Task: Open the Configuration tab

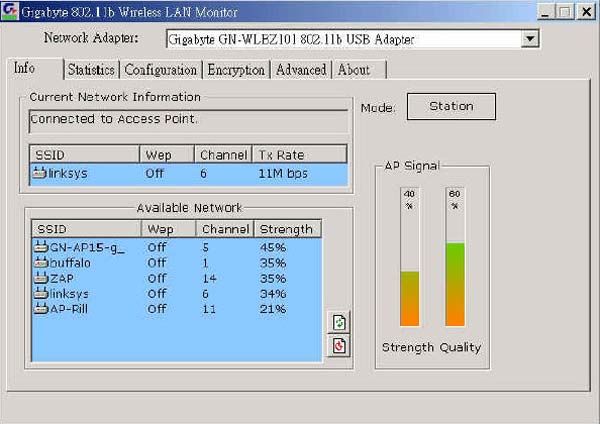Action: tap(161, 70)
